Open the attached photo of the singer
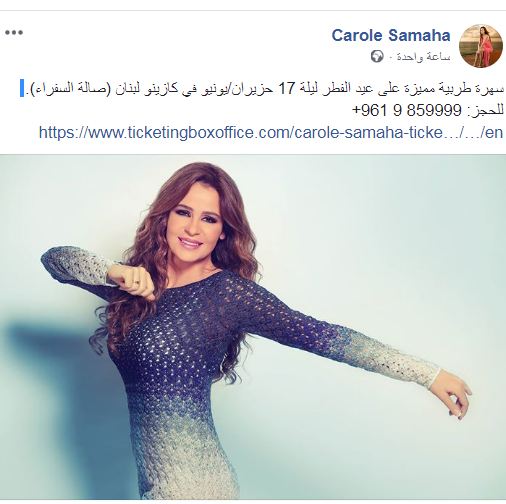The height and width of the screenshot is (504, 506). click(253, 327)
